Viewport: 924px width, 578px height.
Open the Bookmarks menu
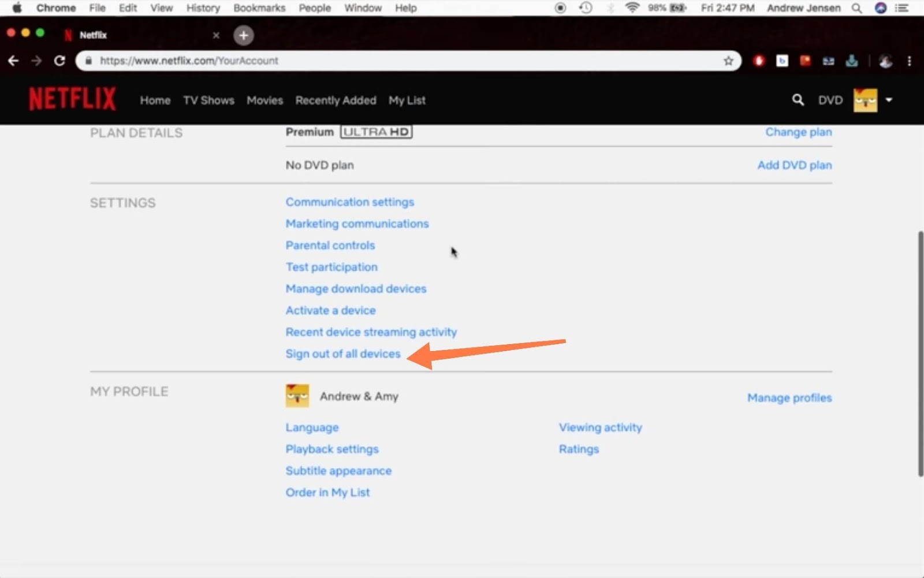pos(259,8)
